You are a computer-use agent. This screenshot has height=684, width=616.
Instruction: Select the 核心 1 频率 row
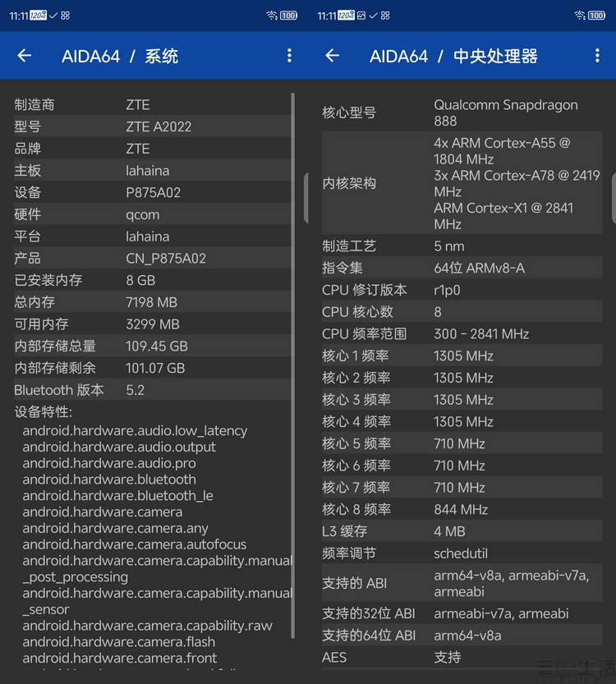[462, 356]
